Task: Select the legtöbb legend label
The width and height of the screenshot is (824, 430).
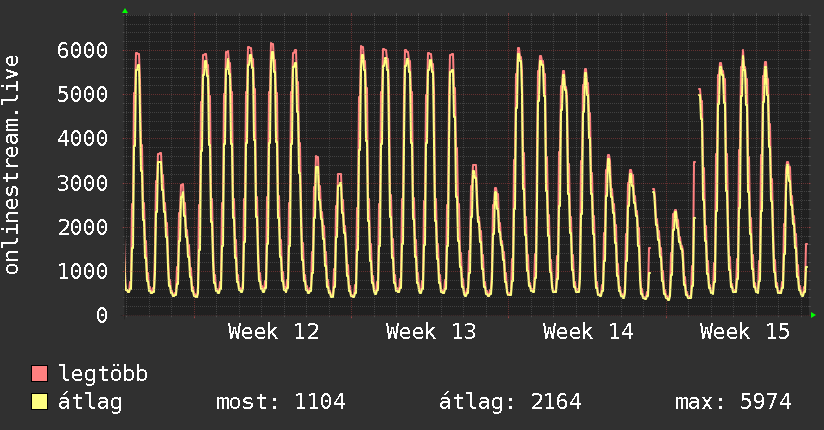Action: [104, 375]
